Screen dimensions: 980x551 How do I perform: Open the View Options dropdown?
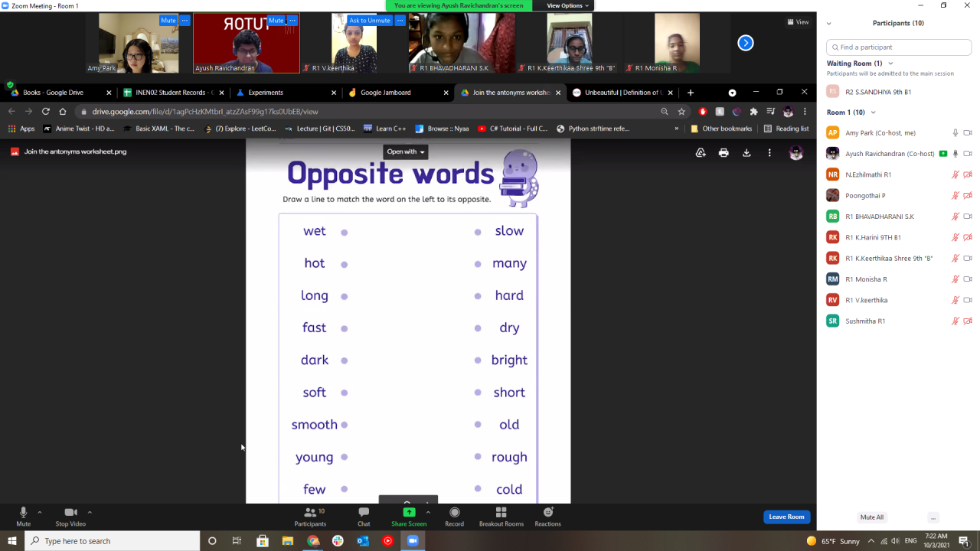pyautogui.click(x=567, y=5)
